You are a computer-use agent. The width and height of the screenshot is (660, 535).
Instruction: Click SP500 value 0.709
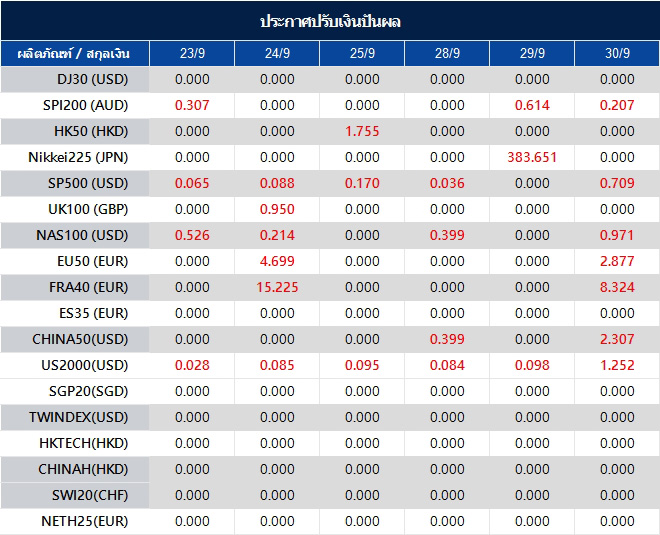(617, 184)
